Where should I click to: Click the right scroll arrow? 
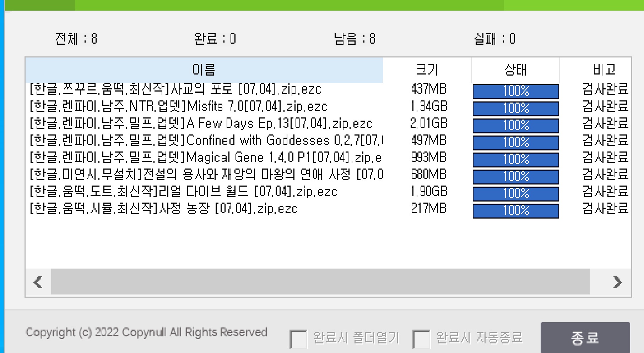tap(617, 282)
